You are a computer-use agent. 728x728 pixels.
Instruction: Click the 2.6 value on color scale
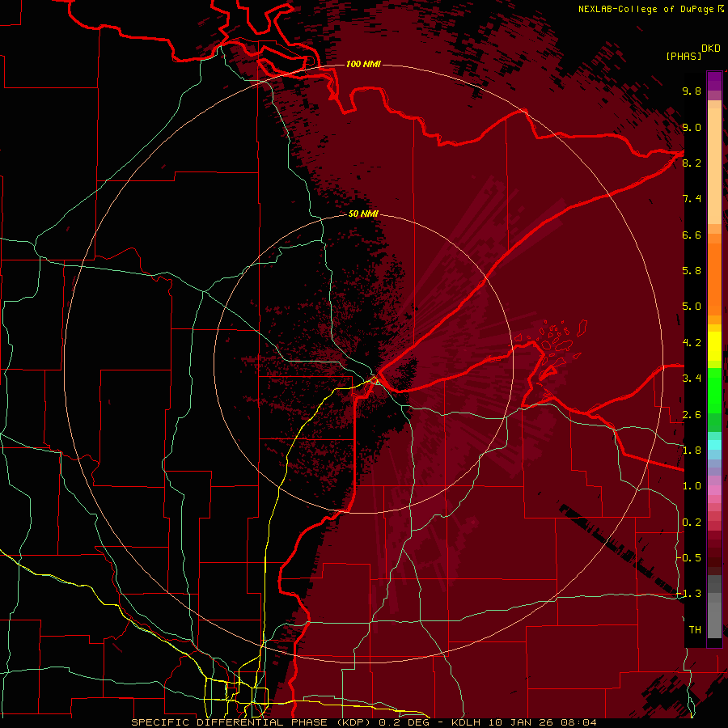point(692,414)
